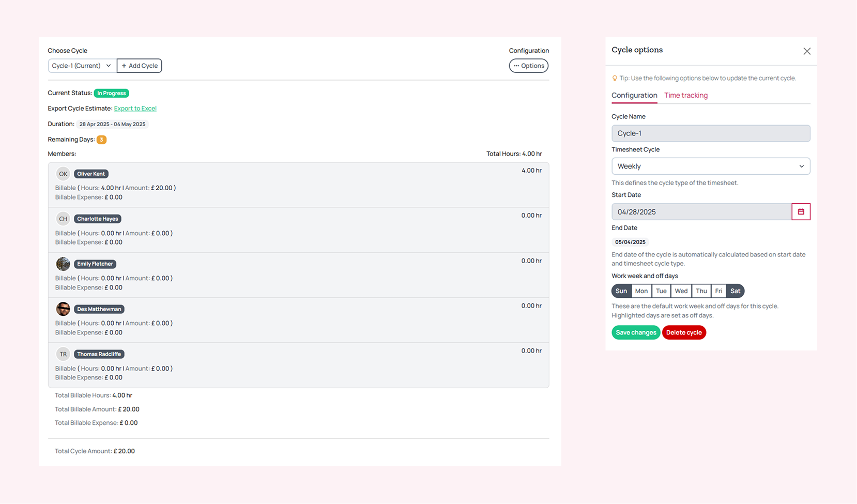Click the Cycle Name input field
The height and width of the screenshot is (504, 857).
coord(710,133)
